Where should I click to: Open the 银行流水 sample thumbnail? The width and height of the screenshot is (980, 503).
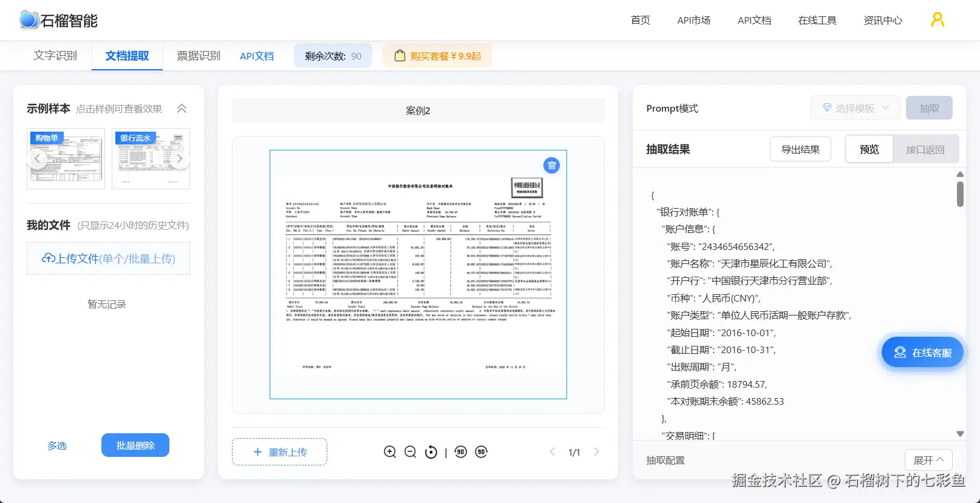[x=151, y=158]
